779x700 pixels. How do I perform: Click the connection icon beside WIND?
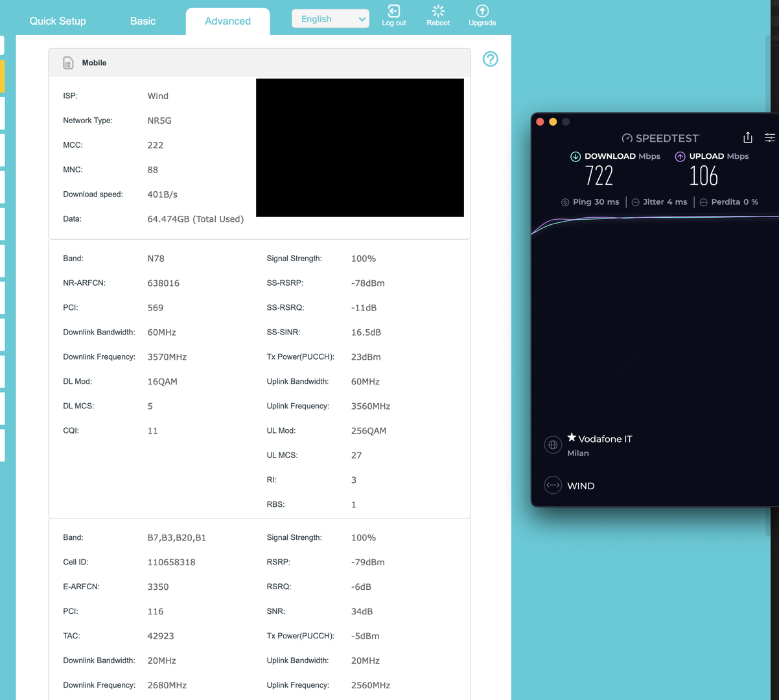[553, 485]
